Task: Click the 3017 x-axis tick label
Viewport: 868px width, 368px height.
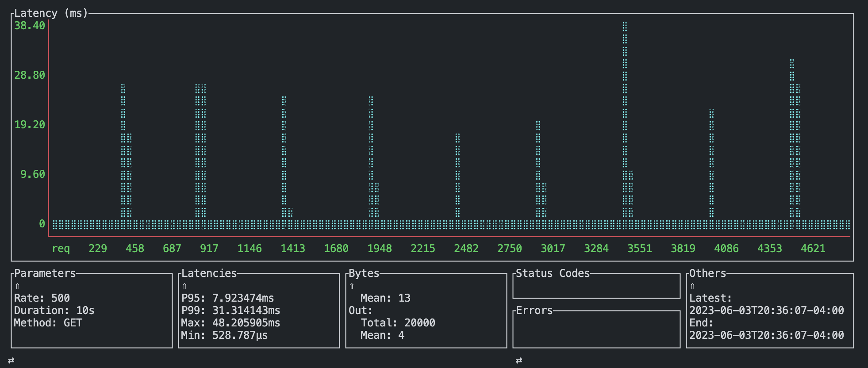Action: [553, 249]
